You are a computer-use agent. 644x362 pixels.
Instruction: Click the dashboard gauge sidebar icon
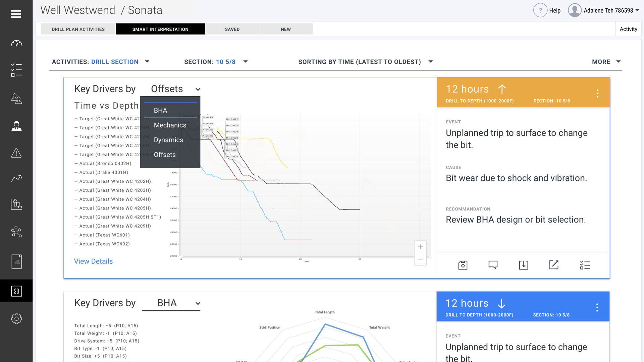(x=16, y=43)
